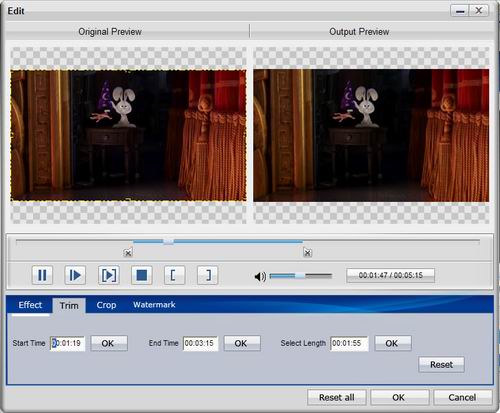The height and width of the screenshot is (413, 500).
Task: Play the selected trim segment
Action: pos(109,275)
